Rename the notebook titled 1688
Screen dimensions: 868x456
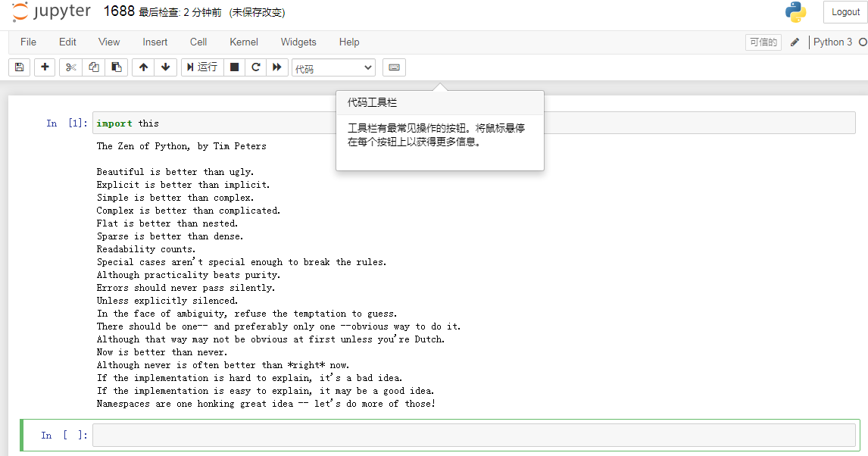(119, 11)
